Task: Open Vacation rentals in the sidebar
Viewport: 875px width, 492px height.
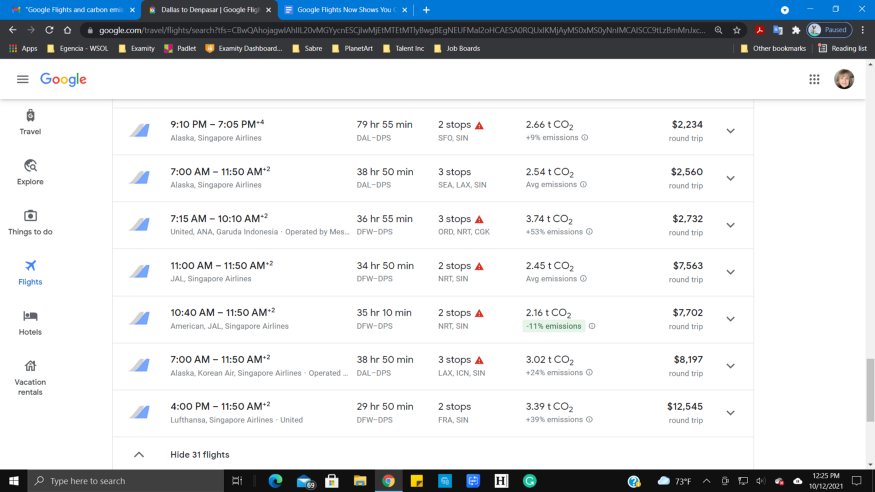Action: tap(30, 378)
